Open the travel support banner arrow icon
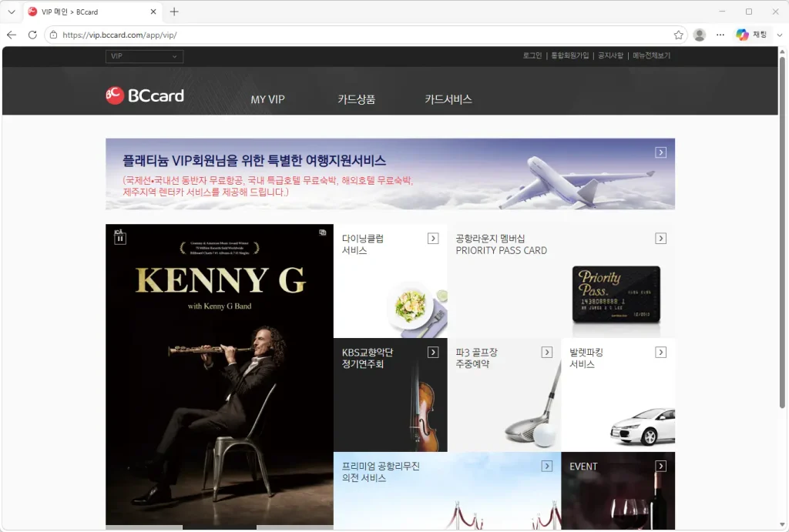The image size is (789, 532). coord(660,152)
